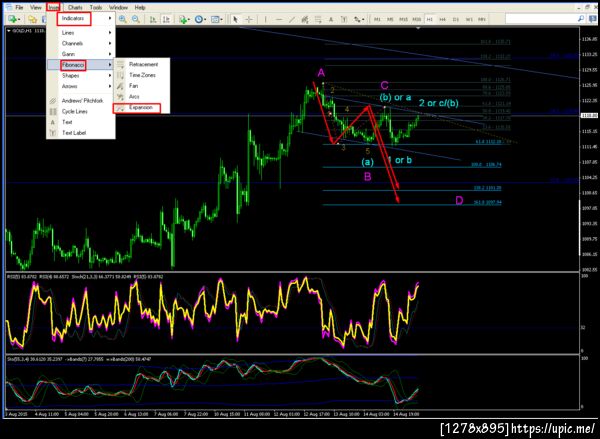
Task: Expand the Indicators submenu
Action: click(x=80, y=18)
